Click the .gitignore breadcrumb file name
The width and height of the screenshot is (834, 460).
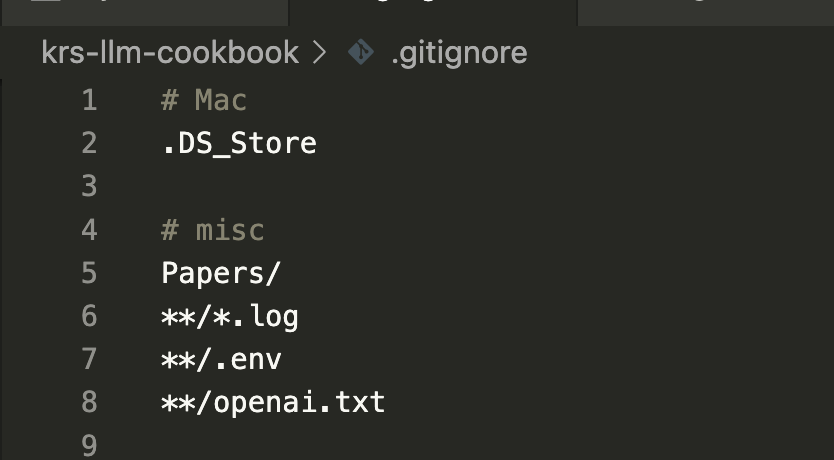tap(459, 52)
